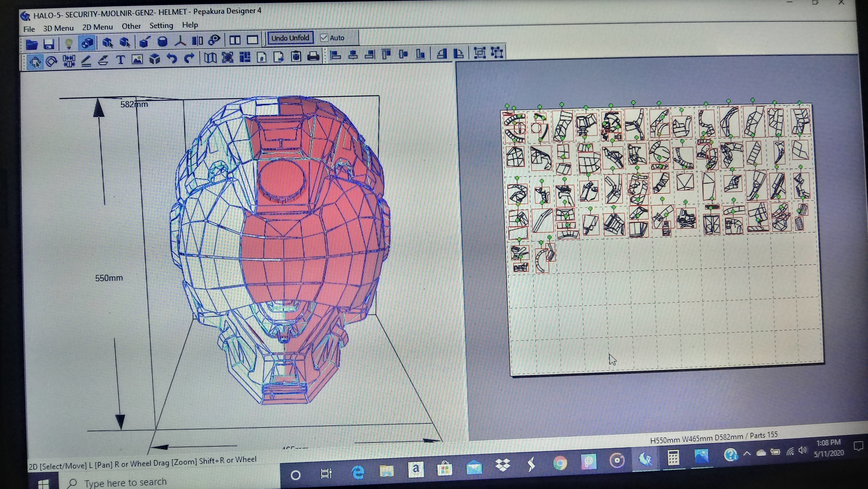Click the export document arrow icon
868x489 pixels.
point(279,57)
